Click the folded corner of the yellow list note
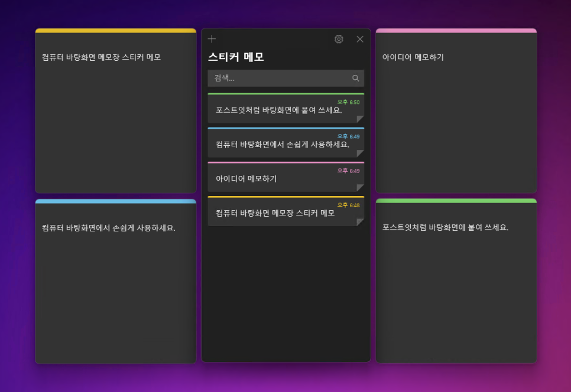Screen dimensions: 571x392 (361, 222)
